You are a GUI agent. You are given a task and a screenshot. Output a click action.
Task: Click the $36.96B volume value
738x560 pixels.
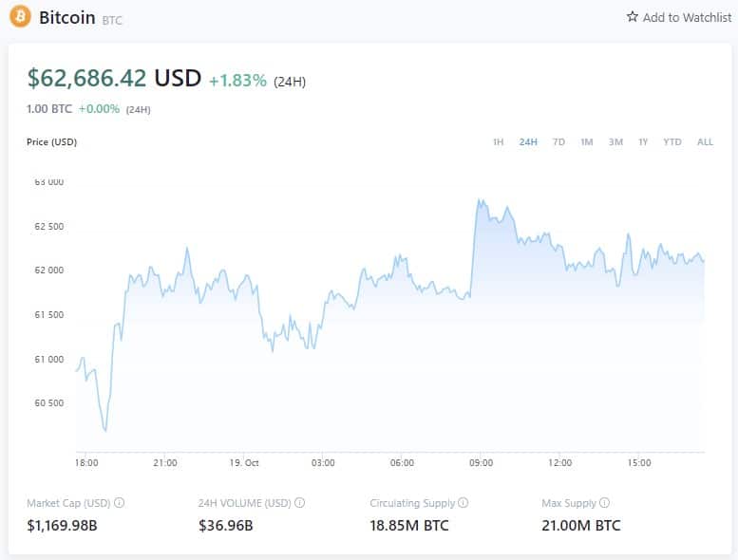225,525
